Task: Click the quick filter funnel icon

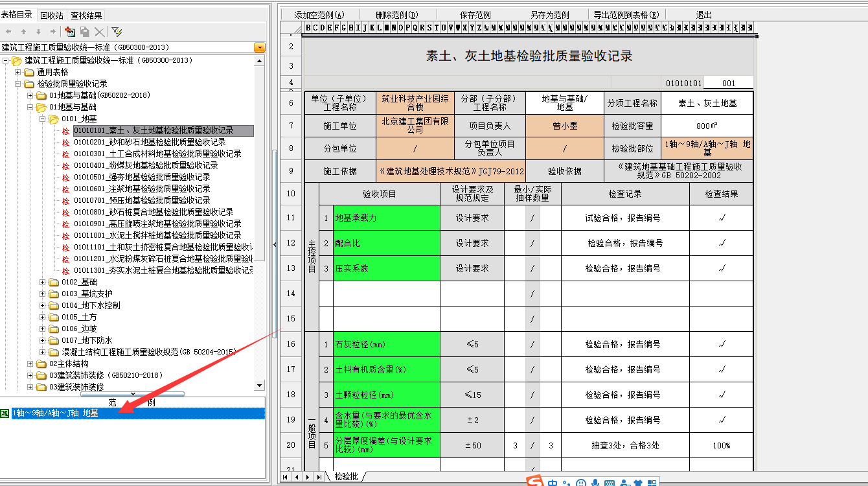Action: (117, 31)
